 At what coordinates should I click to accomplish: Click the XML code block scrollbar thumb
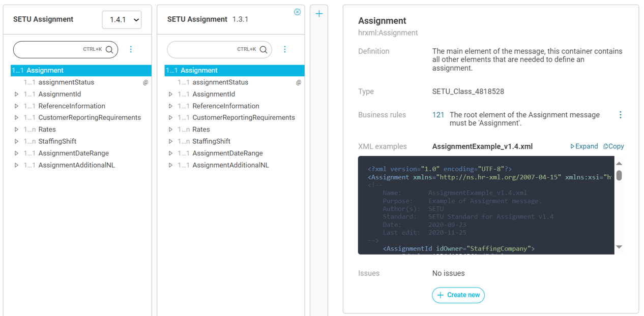pos(619,176)
